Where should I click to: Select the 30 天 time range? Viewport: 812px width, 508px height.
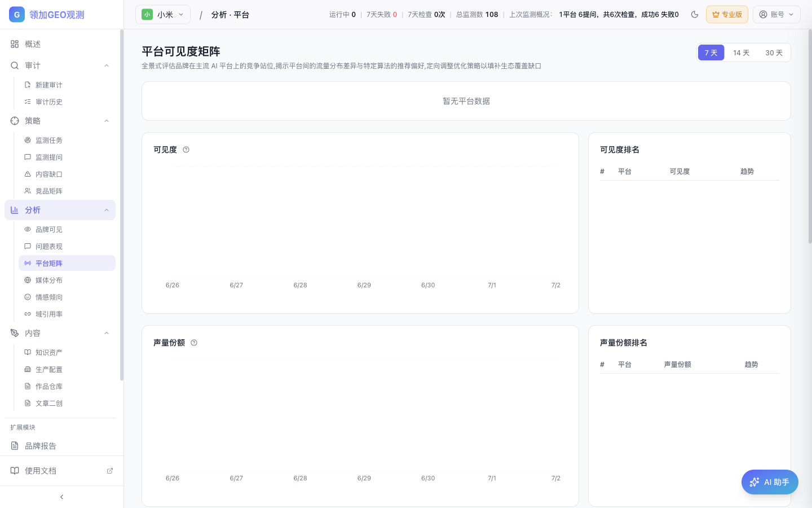coord(774,52)
